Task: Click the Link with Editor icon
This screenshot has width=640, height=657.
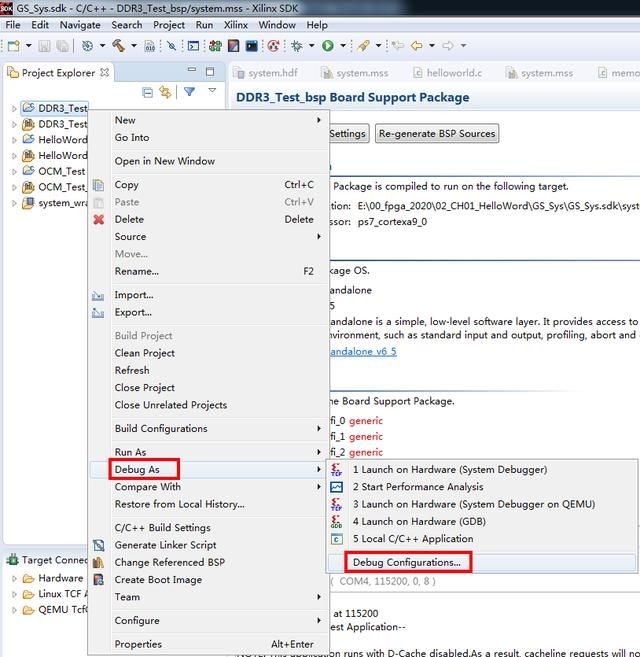Action: tap(165, 92)
